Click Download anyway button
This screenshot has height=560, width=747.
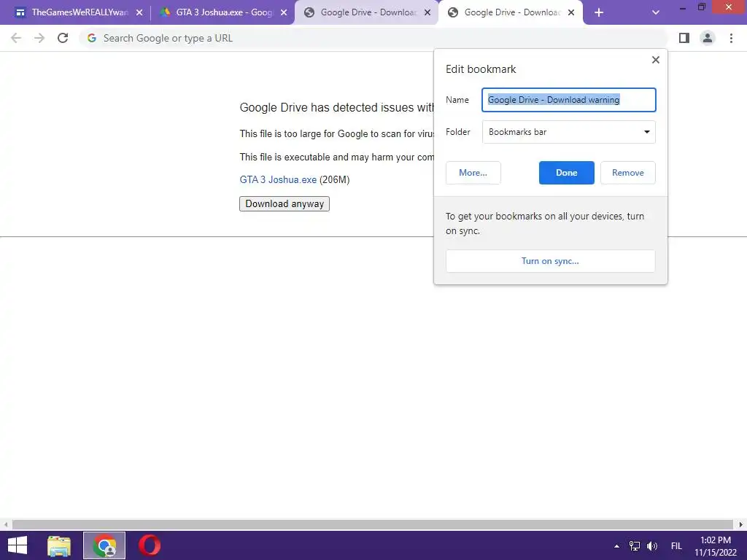[x=285, y=204]
